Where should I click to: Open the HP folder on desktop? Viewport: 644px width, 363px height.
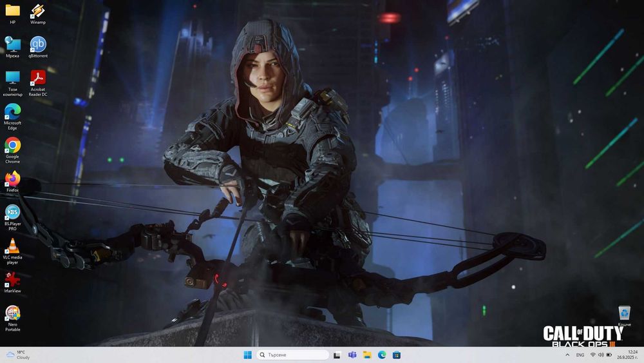click(x=12, y=11)
